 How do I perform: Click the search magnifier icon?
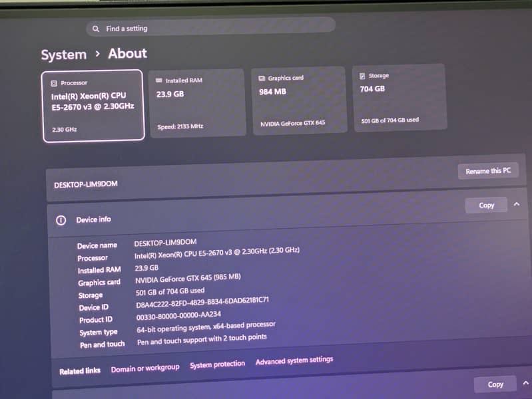[96, 29]
